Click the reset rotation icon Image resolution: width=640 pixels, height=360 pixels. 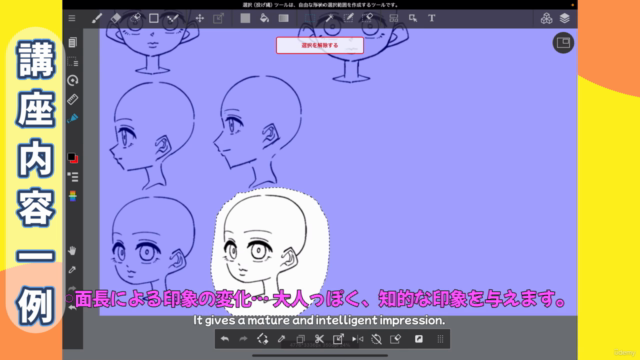[x=376, y=339]
